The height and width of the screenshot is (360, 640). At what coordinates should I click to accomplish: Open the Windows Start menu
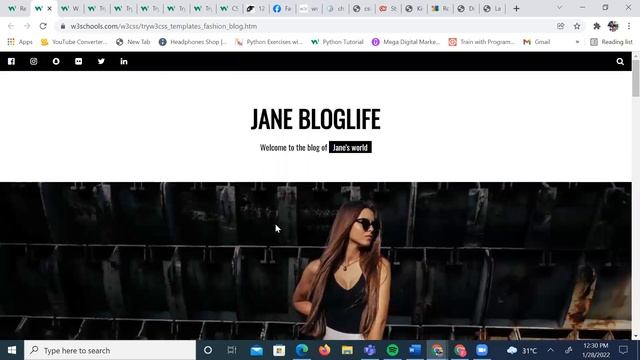(x=12, y=350)
